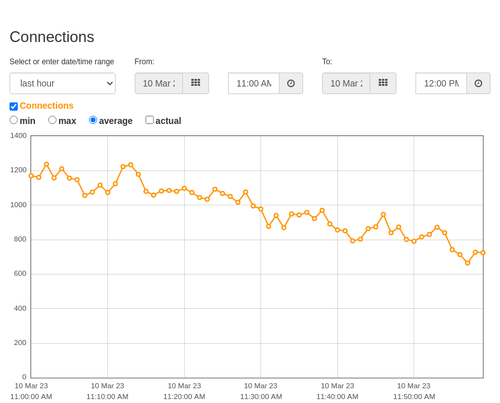Click the last data point on the chart
The image size is (500, 403).
click(x=483, y=253)
